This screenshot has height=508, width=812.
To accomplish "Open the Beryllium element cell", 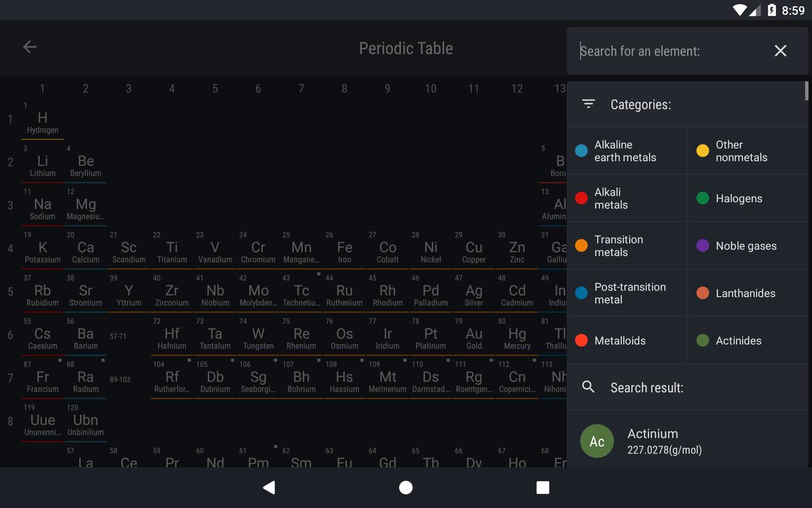I will point(86,164).
